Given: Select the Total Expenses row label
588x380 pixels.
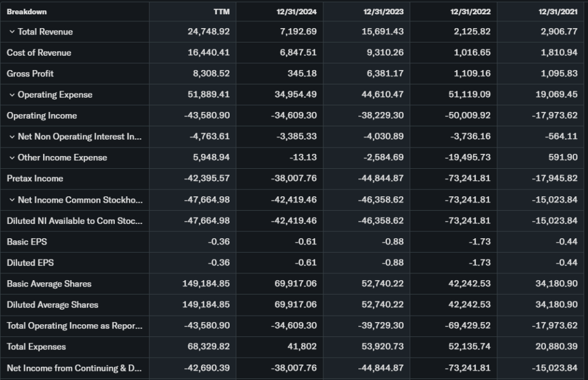Looking at the screenshot, I should 36,347.
